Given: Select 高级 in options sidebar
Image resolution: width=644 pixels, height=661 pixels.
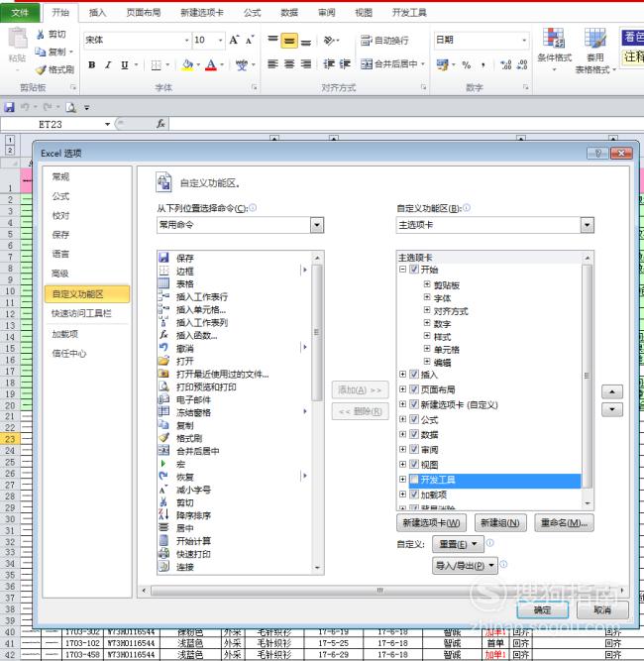Looking at the screenshot, I should [60, 274].
